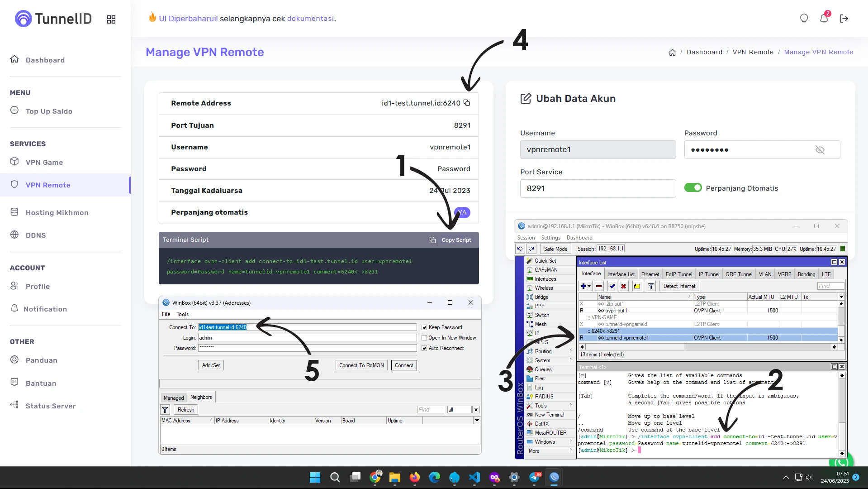Switch to the EoIP Tunnel tab

[x=678, y=274]
